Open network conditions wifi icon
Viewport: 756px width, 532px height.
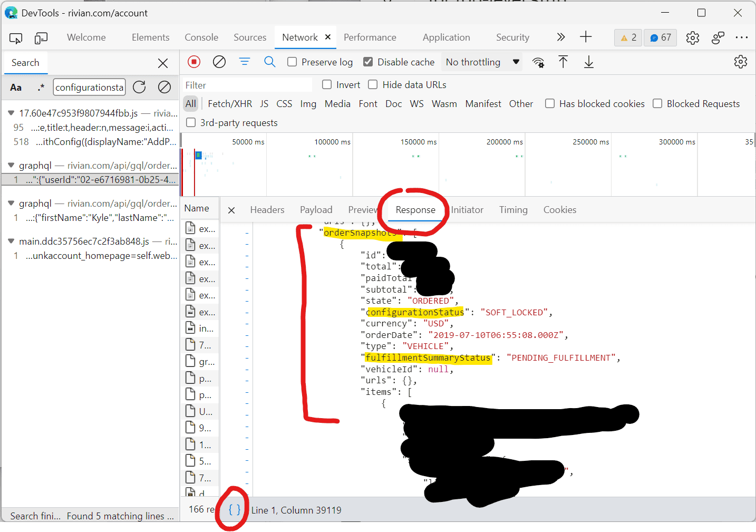coord(538,62)
